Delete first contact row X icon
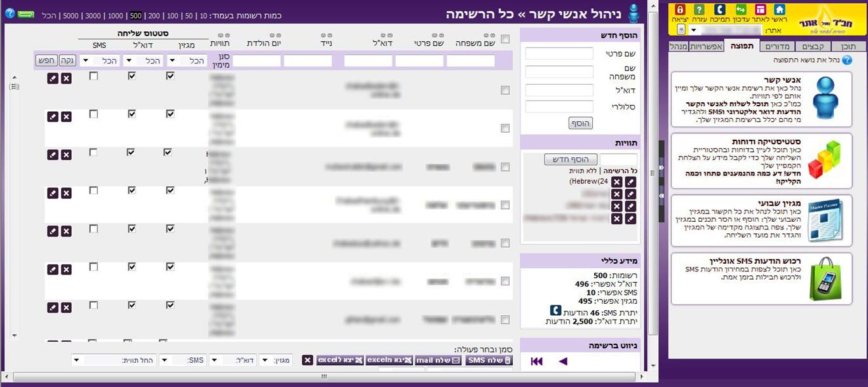The height and width of the screenshot is (387, 868). [x=66, y=79]
